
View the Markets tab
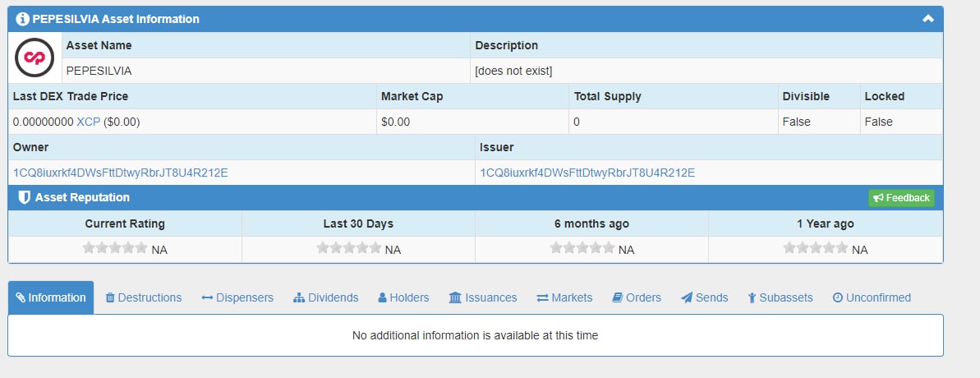click(564, 297)
